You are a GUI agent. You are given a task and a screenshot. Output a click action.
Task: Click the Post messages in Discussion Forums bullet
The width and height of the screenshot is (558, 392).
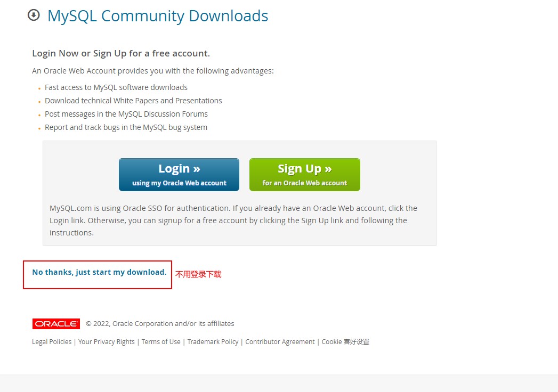(x=126, y=114)
